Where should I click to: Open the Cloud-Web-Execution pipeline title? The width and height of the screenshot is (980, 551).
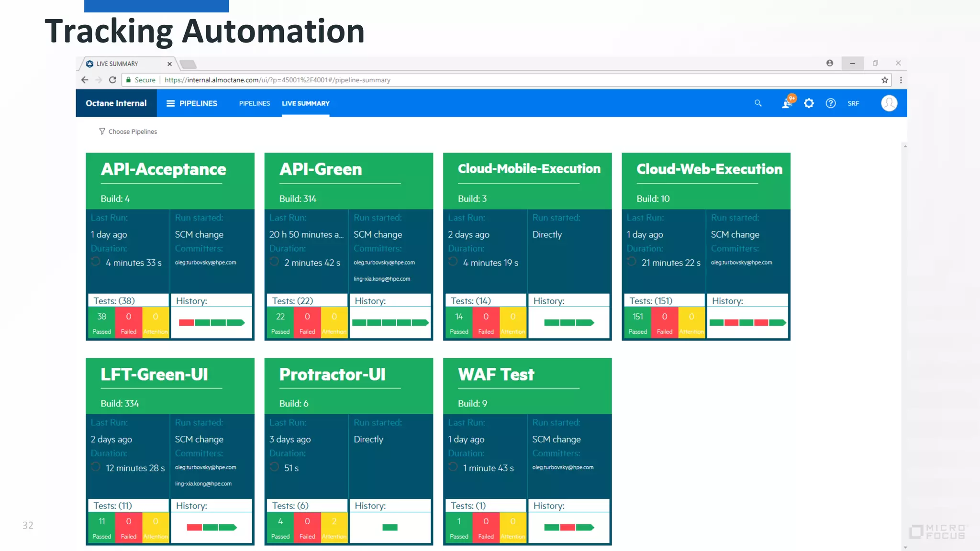click(x=709, y=169)
